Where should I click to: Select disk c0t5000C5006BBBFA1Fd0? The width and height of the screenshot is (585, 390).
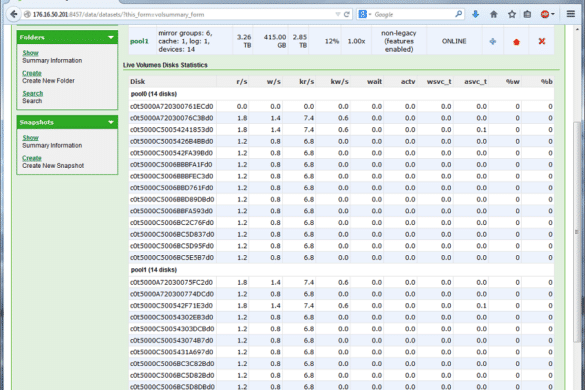[172, 164]
